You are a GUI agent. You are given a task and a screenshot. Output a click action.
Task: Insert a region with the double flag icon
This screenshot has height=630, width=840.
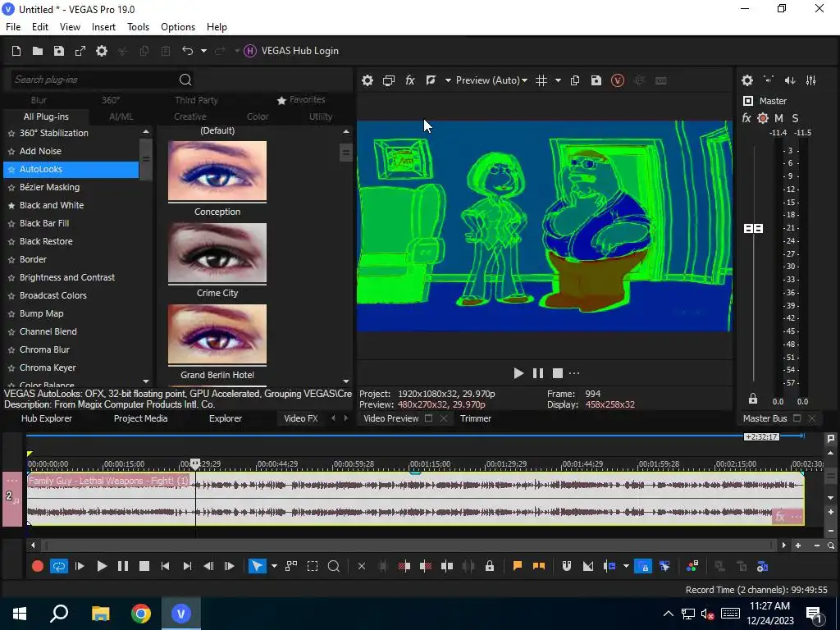point(539,566)
